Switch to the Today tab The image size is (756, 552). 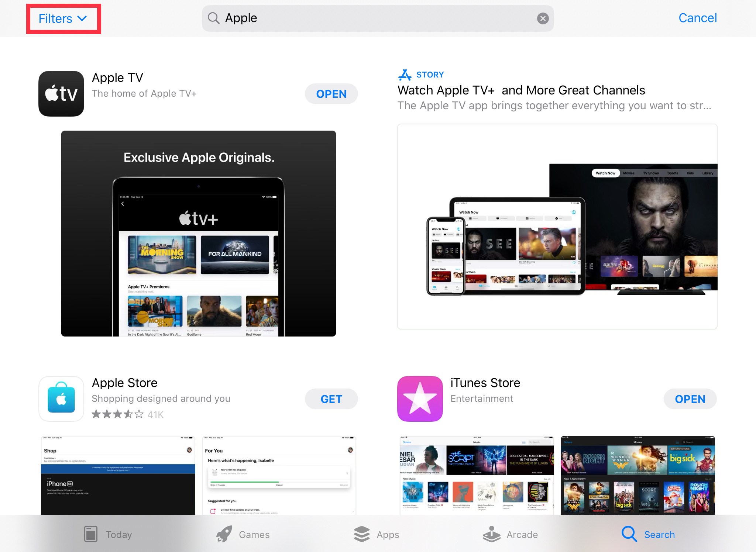pyautogui.click(x=108, y=534)
